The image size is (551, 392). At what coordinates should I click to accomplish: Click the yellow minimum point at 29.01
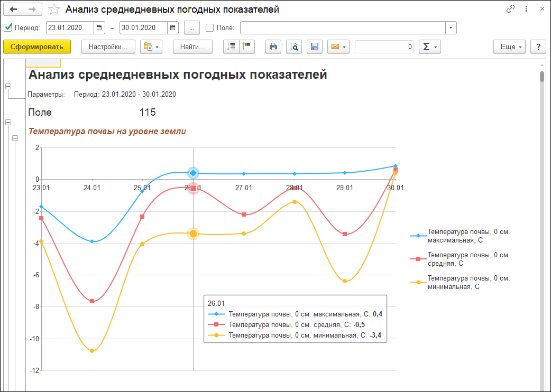345,281
